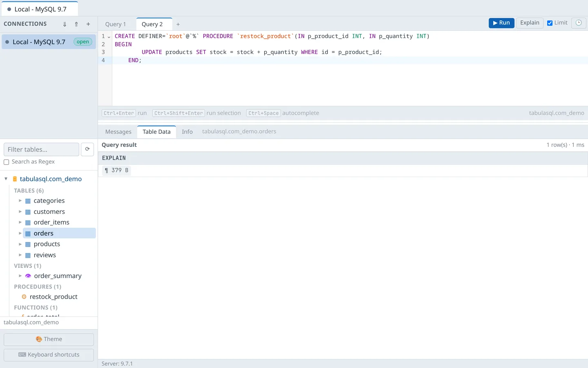The width and height of the screenshot is (588, 368).
Task: Select the customers table name
Action: click(x=49, y=212)
